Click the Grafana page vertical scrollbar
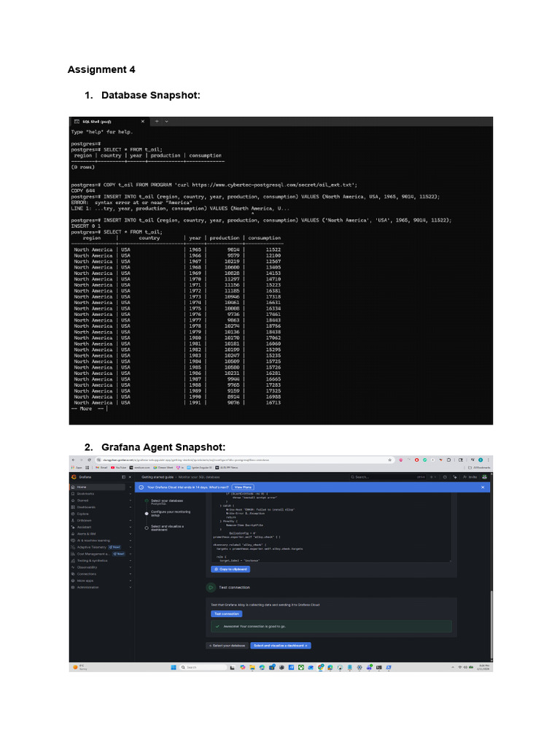Viewport: 560px width, 747px height. [x=491, y=624]
